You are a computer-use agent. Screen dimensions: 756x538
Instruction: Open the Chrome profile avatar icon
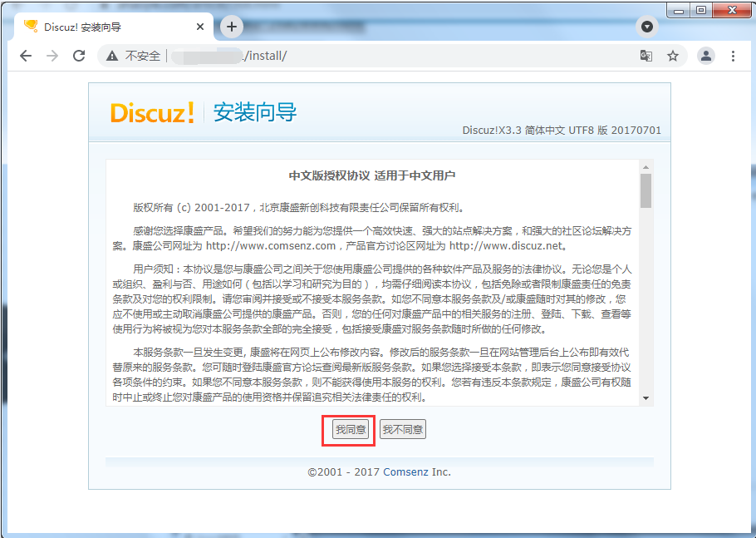705,56
